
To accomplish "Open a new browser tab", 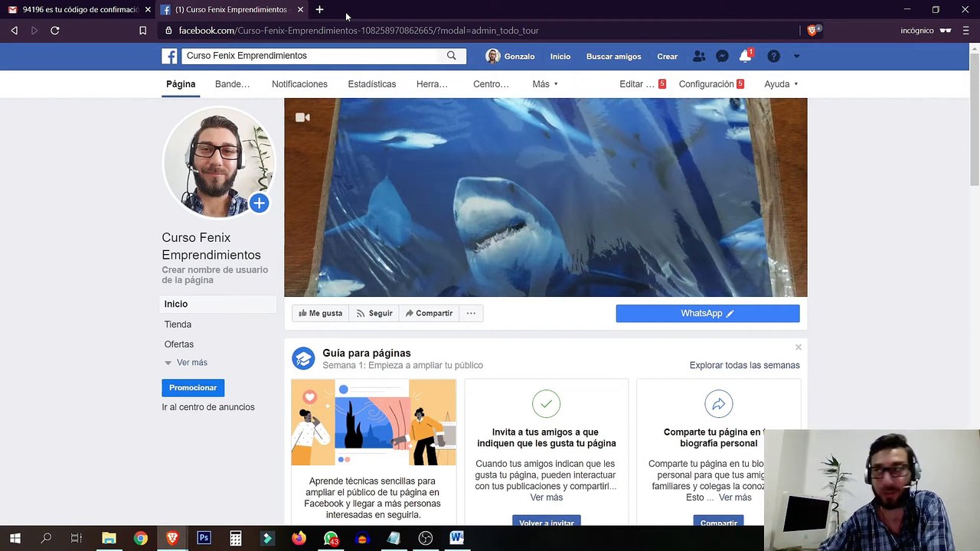I will pos(319,9).
